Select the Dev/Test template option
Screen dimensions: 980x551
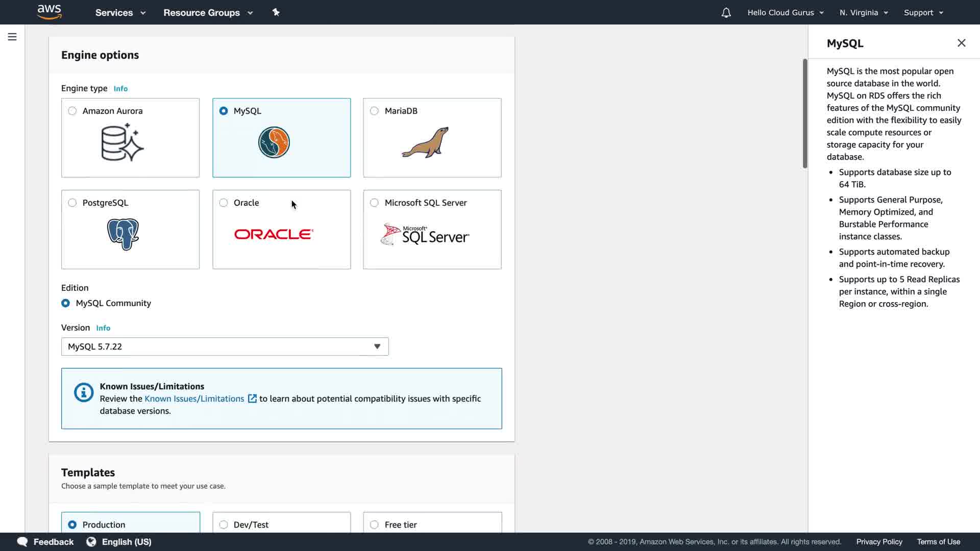coord(224,524)
